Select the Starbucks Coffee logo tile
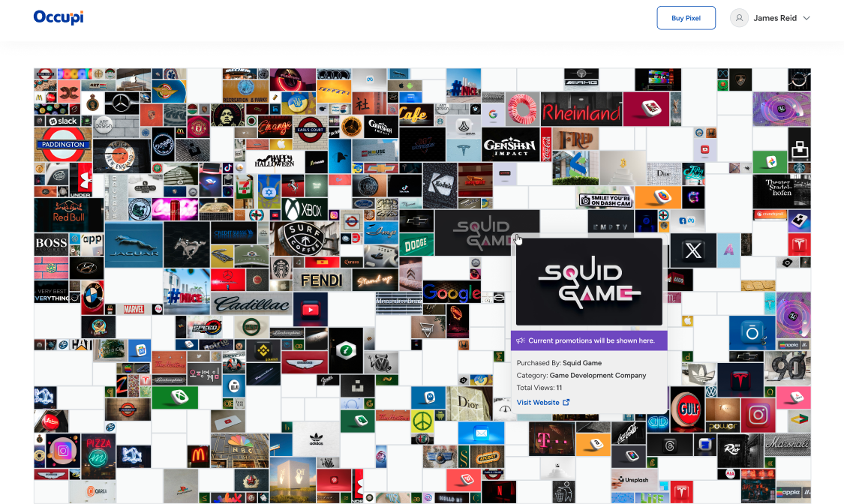This screenshot has height=504, width=844. click(279, 268)
